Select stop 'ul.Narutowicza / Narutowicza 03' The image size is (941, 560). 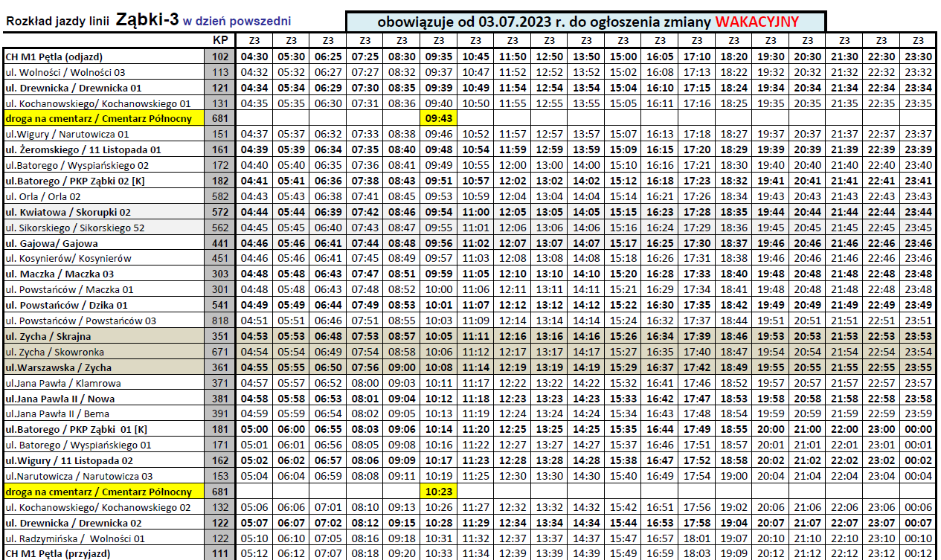(x=79, y=476)
